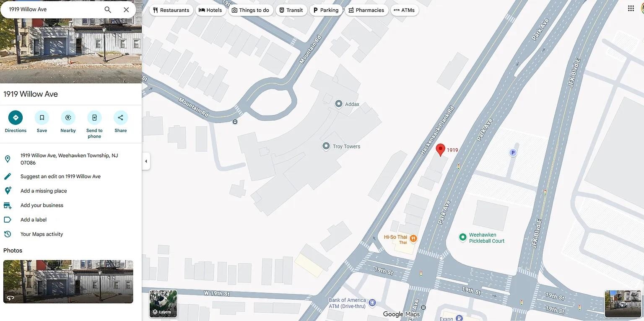Clear the search with the X icon
The image size is (644, 321).
(126, 10)
